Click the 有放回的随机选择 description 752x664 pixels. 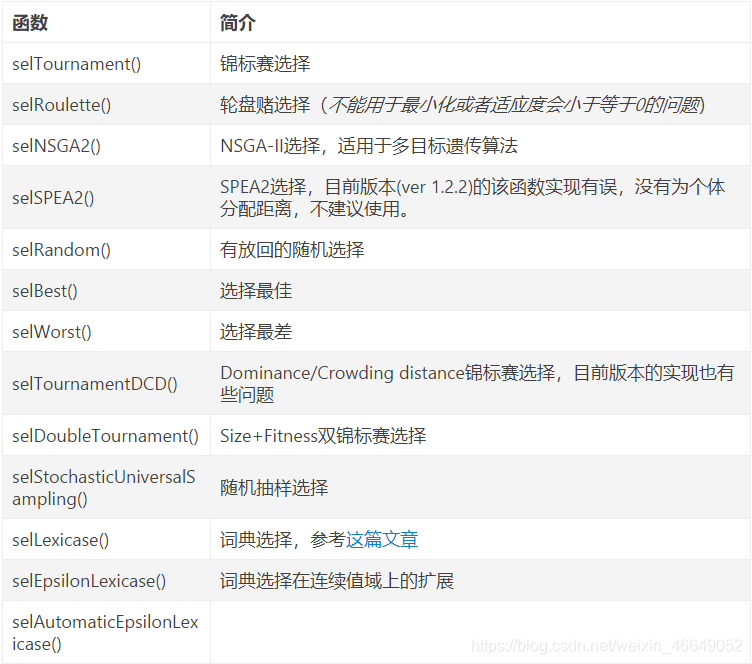click(x=292, y=250)
